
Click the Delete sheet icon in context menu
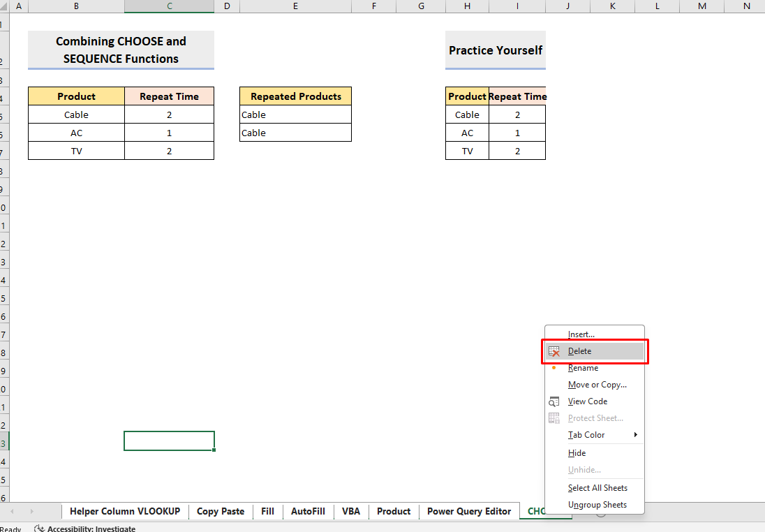(x=554, y=352)
